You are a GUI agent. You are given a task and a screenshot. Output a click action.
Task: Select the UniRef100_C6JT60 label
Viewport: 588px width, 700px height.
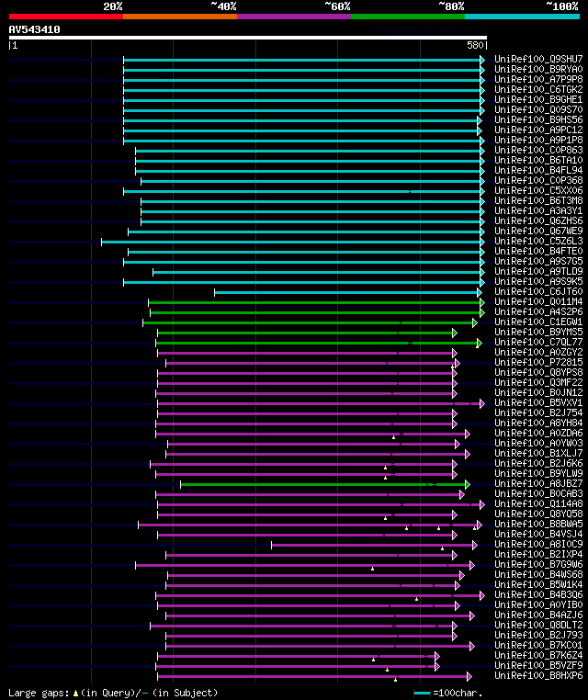pyautogui.click(x=538, y=291)
